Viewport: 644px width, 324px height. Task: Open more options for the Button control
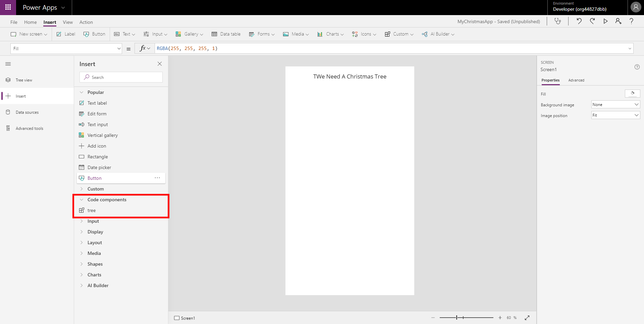point(157,178)
